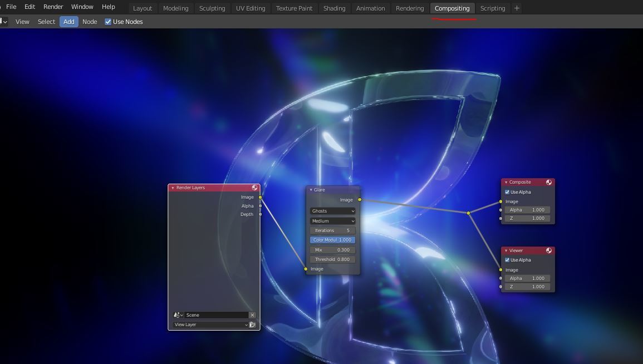This screenshot has width=643, height=364.
Task: Open the scene browse dropdown icon
Action: [178, 315]
